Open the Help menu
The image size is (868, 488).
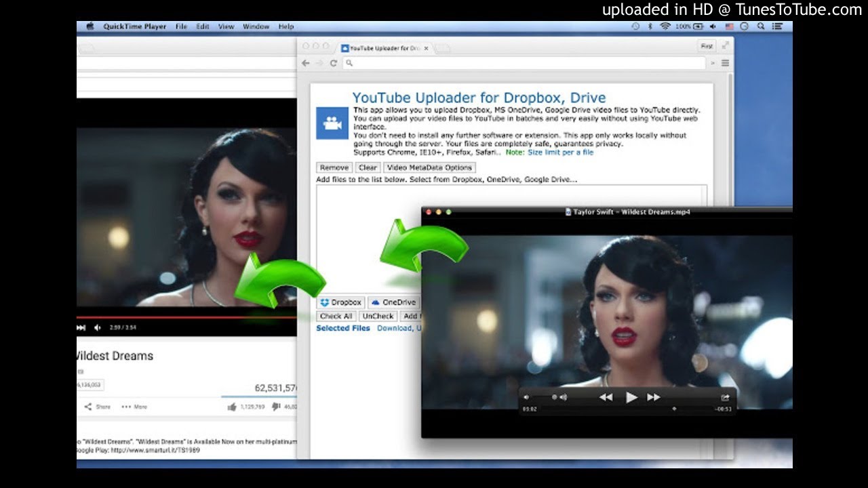click(286, 26)
